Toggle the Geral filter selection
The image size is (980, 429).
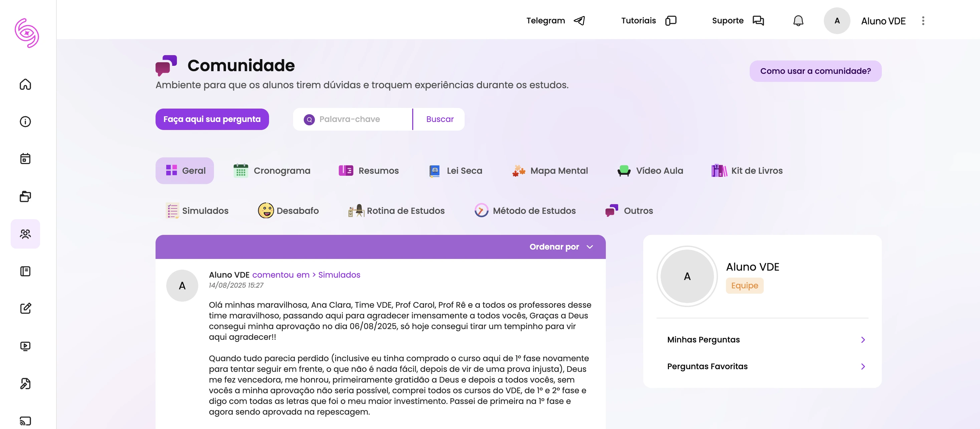click(185, 170)
